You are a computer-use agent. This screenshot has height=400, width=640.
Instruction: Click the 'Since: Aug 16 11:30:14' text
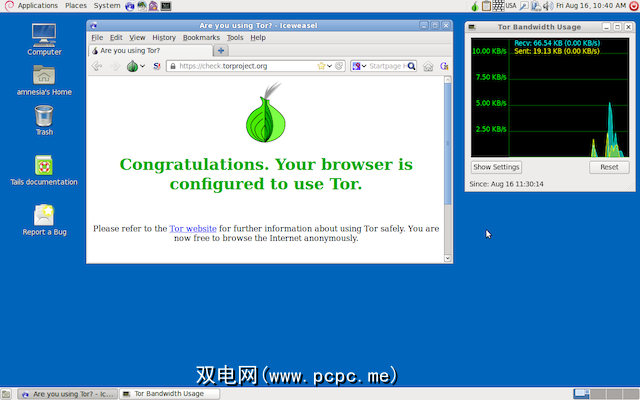point(506,184)
